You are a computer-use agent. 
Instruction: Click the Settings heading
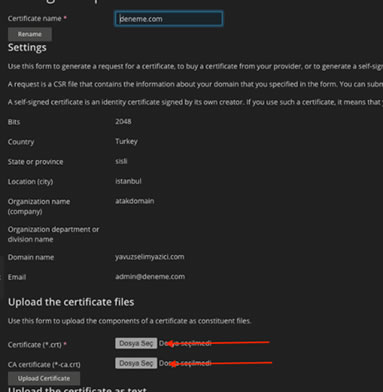click(27, 48)
